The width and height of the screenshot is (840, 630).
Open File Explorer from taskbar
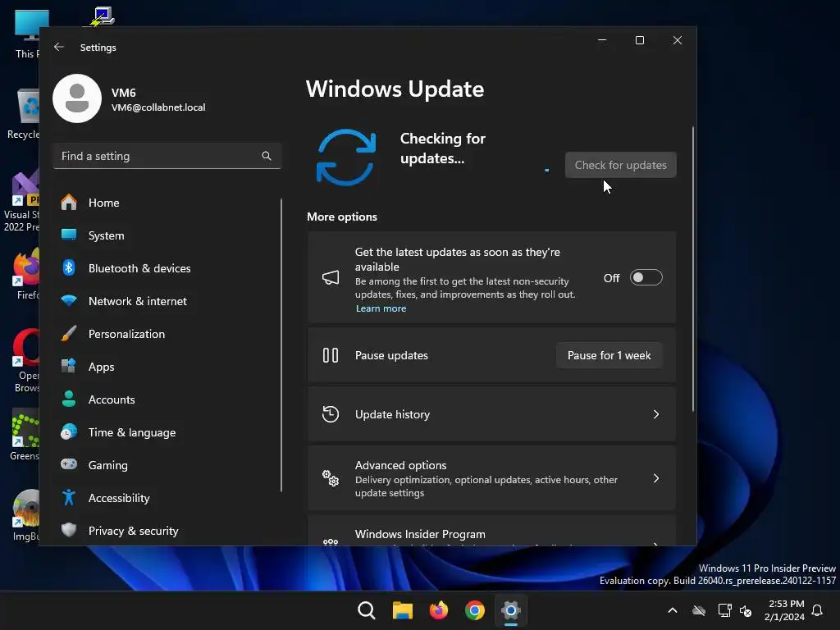pyautogui.click(x=402, y=610)
